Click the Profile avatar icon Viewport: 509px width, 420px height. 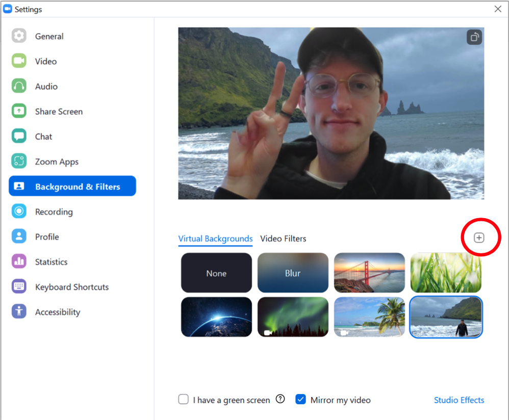(x=19, y=236)
